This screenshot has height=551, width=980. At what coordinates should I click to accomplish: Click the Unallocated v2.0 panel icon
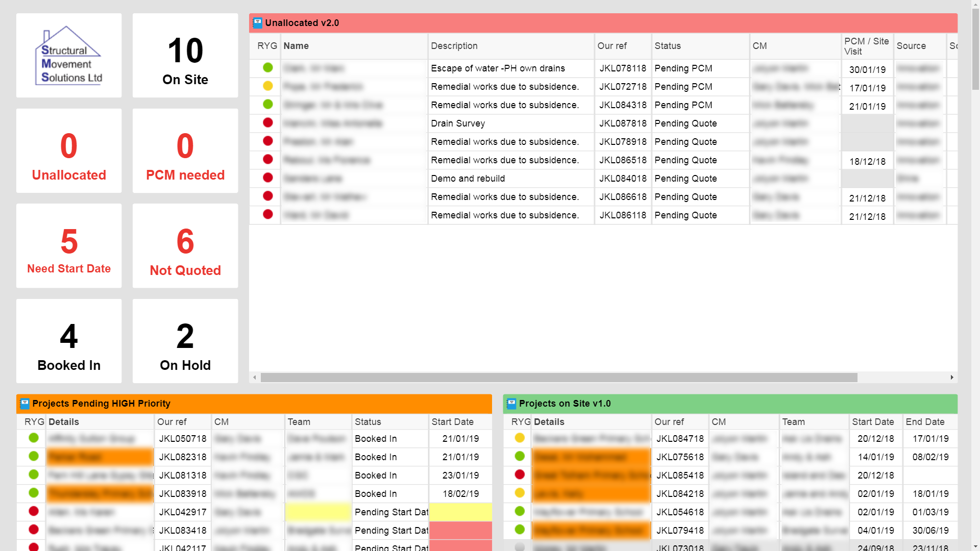click(258, 23)
